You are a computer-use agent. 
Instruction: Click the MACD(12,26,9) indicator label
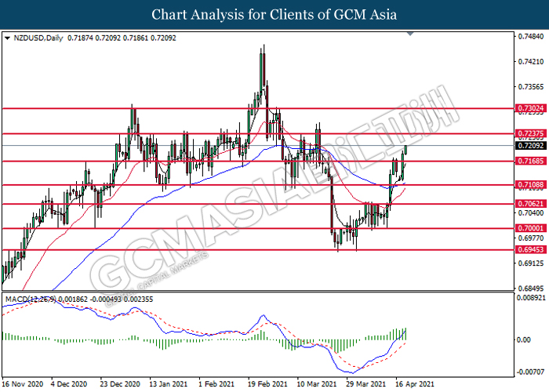click(x=31, y=299)
